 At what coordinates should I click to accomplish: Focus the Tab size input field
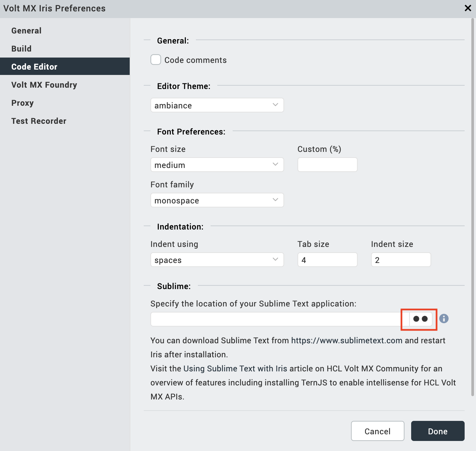click(x=327, y=260)
